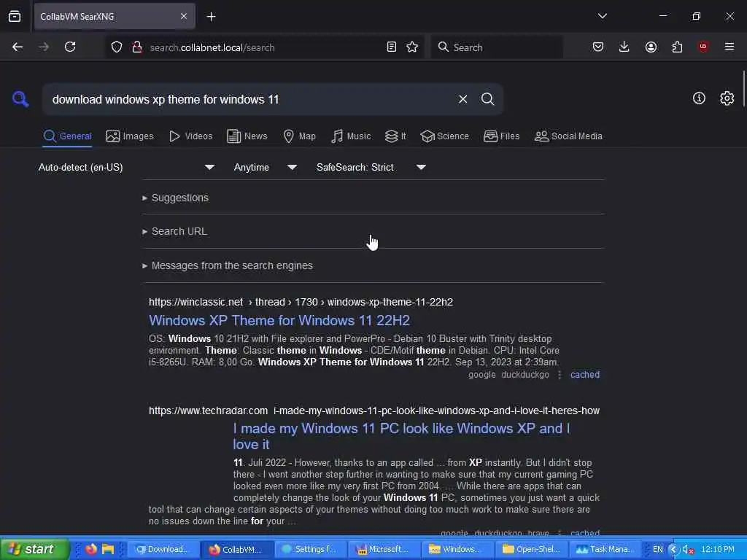Open new tab with the plus button
747x560 pixels.
click(x=211, y=17)
